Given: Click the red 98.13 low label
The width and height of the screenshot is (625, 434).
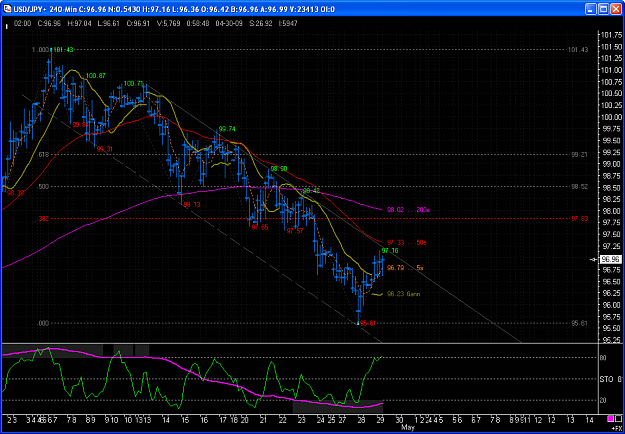Looking at the screenshot, I should 192,204.
